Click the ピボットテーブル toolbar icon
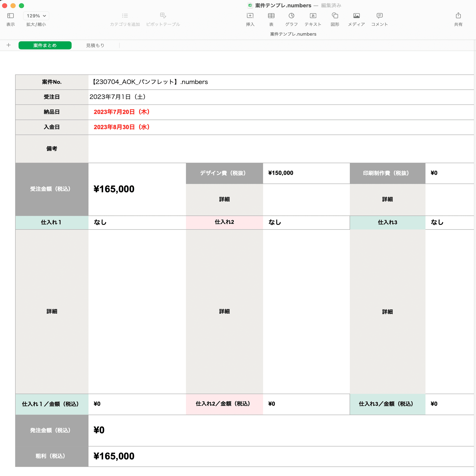The image size is (476, 476). [x=163, y=16]
